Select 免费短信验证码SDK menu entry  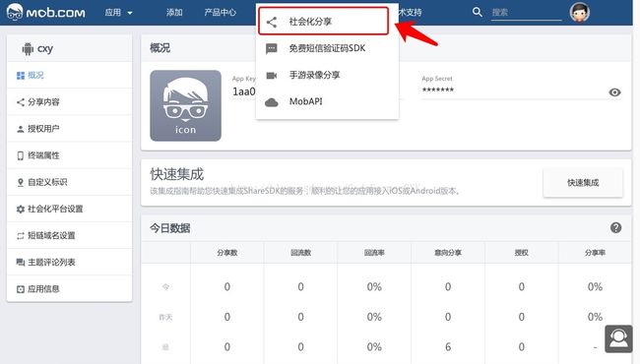(327, 48)
